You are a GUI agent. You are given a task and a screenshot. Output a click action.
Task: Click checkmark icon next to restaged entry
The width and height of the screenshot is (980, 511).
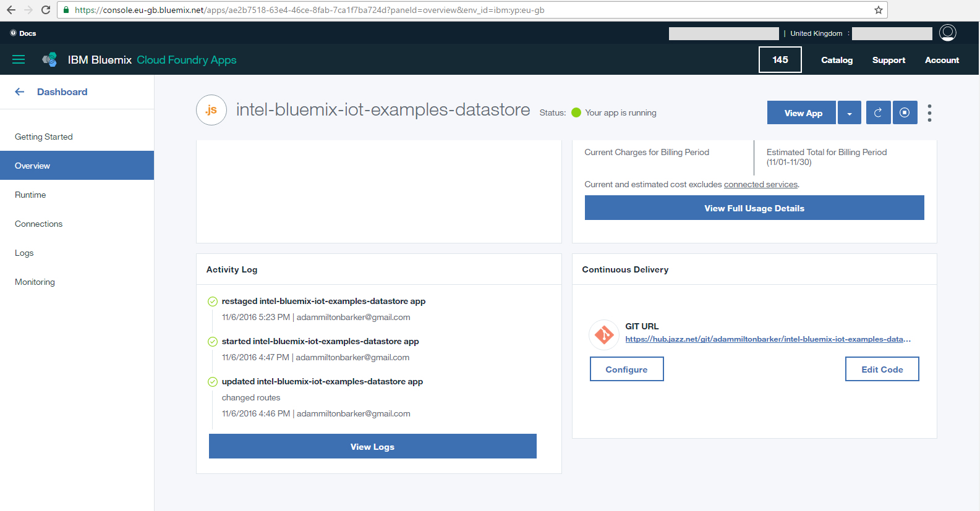click(x=212, y=302)
